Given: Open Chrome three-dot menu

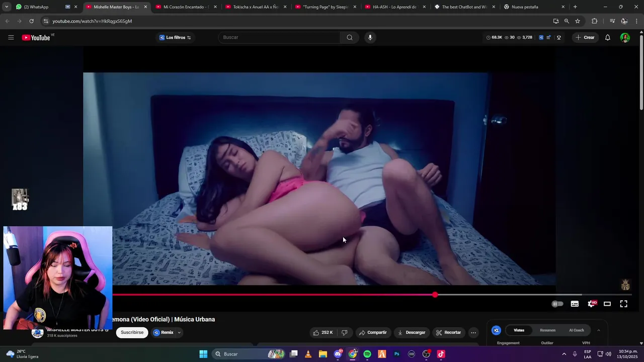Looking at the screenshot, I should point(637,21).
